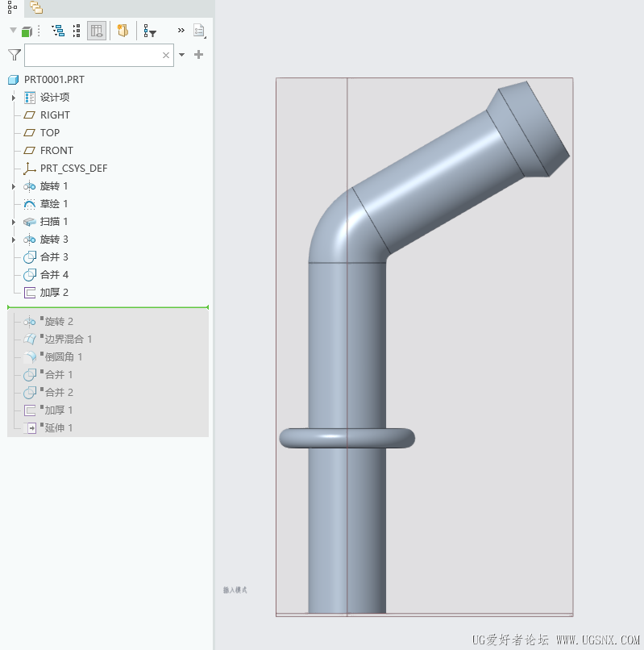Expand the 扫描 1 feature

[13, 223]
